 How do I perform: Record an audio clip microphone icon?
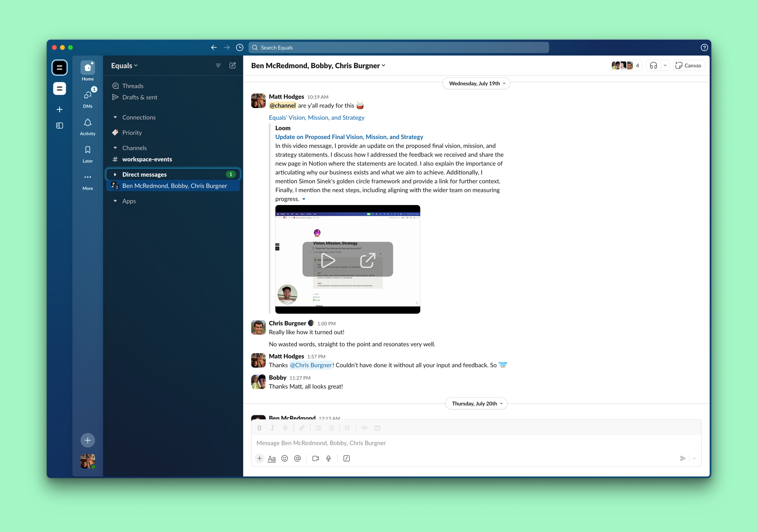click(x=329, y=458)
